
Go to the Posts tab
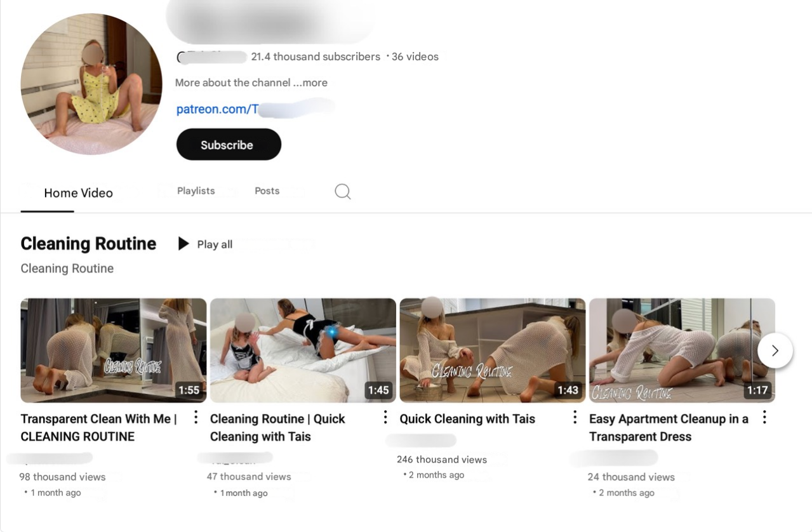[x=267, y=190]
